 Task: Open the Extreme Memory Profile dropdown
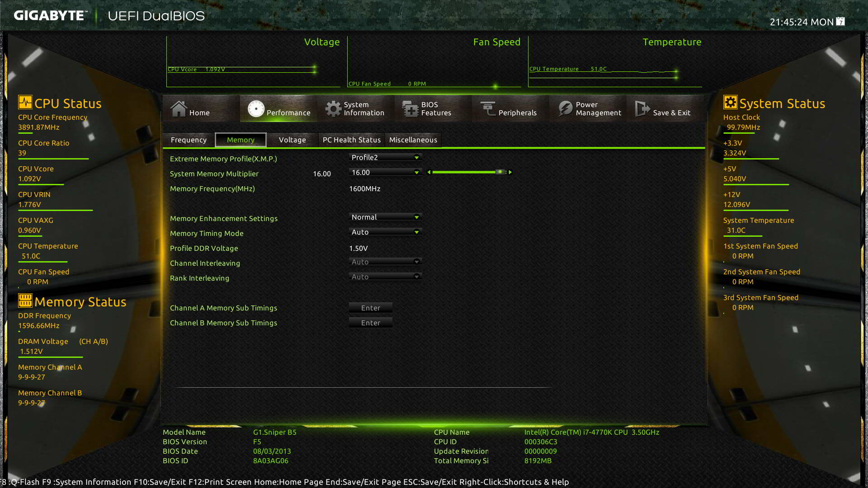tap(385, 157)
